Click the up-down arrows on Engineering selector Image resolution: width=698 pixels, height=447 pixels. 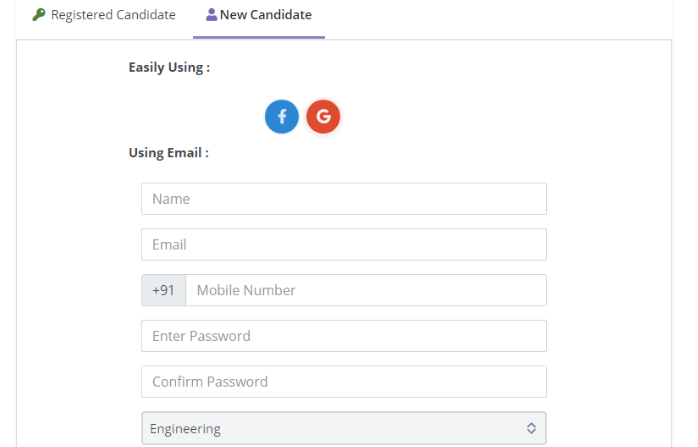tap(531, 428)
